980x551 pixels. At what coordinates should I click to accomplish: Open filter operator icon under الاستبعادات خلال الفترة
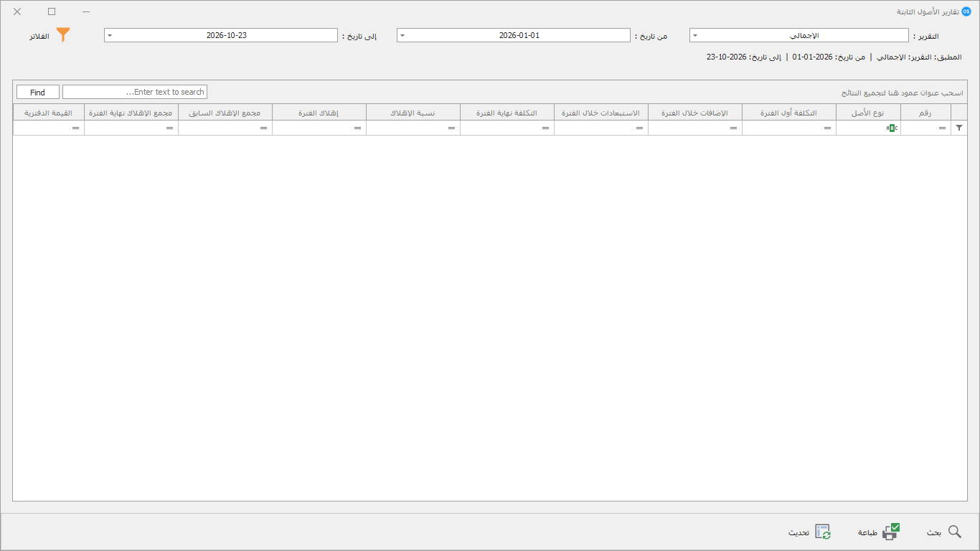pyautogui.click(x=639, y=128)
